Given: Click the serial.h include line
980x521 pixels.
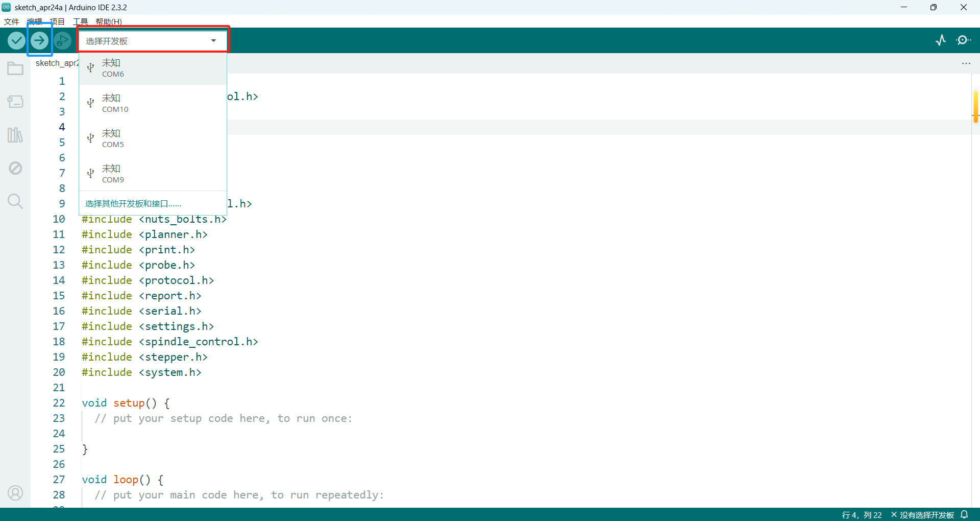Looking at the screenshot, I should pos(141,311).
